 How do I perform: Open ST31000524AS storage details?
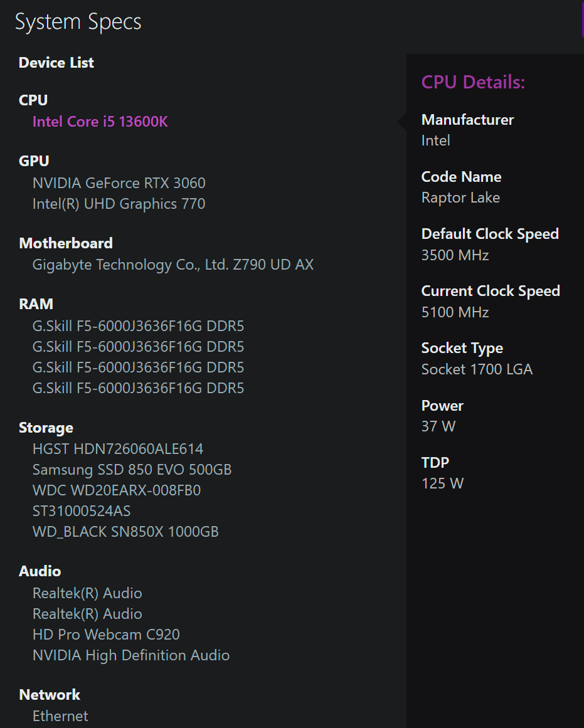point(82,511)
